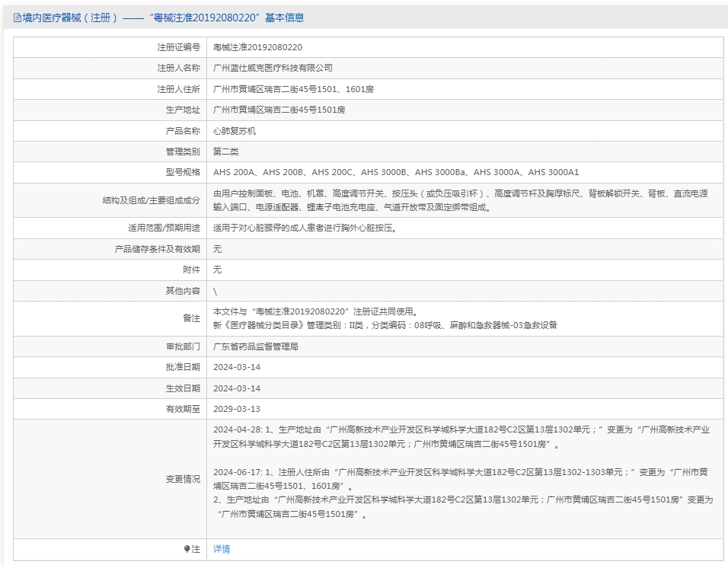Select the text 适用于对心脏骤停的成人患者进行胸外心脏按压

(x=305, y=228)
